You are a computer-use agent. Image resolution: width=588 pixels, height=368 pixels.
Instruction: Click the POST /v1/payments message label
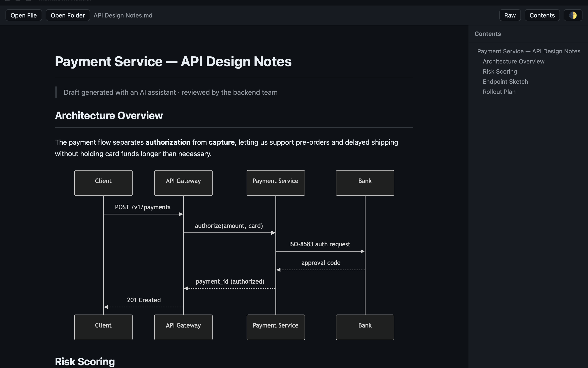(143, 207)
